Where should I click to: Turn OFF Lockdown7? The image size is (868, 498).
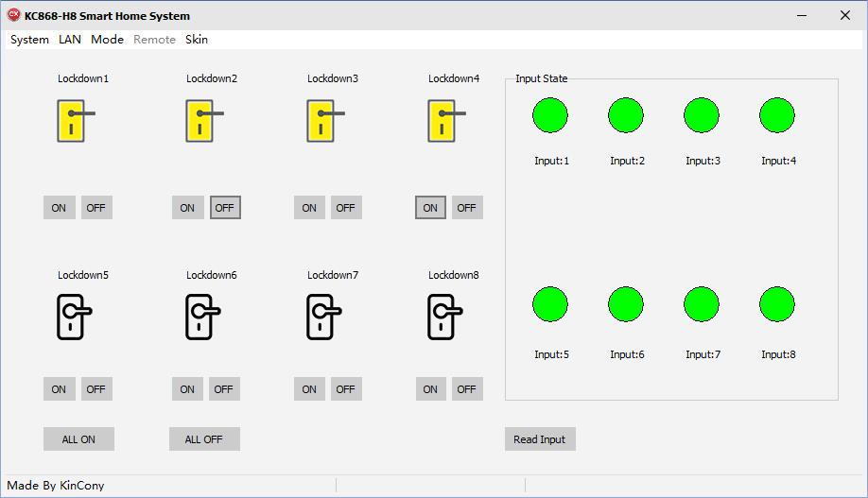(345, 388)
